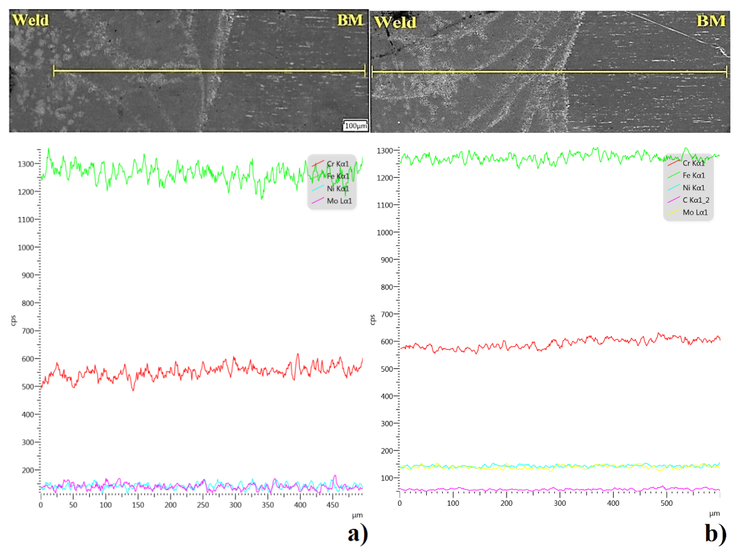Image resolution: width=747 pixels, height=560 pixels.
Task: Click the 1300 tick on chart a y-axis
Action: point(26,164)
